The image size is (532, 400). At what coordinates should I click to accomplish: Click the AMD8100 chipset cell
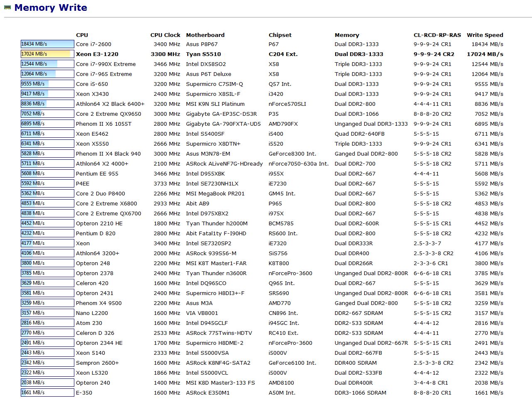(281, 383)
